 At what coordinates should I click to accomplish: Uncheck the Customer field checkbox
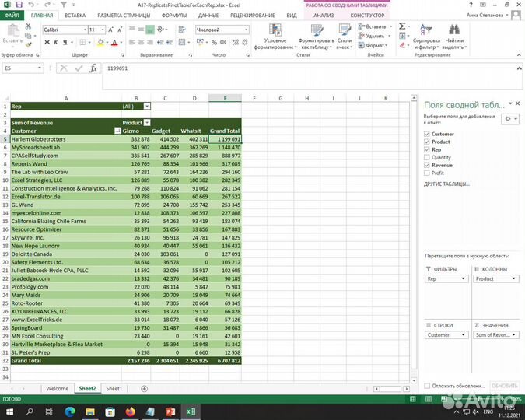click(x=426, y=134)
